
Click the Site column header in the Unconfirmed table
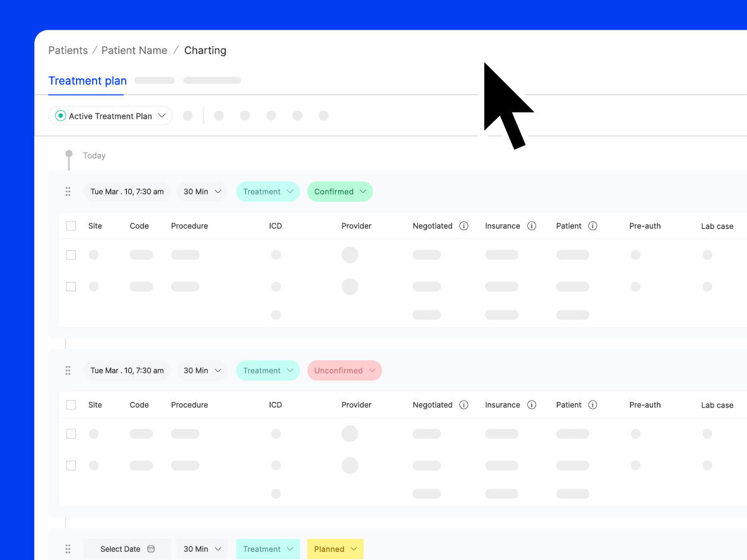tap(95, 404)
